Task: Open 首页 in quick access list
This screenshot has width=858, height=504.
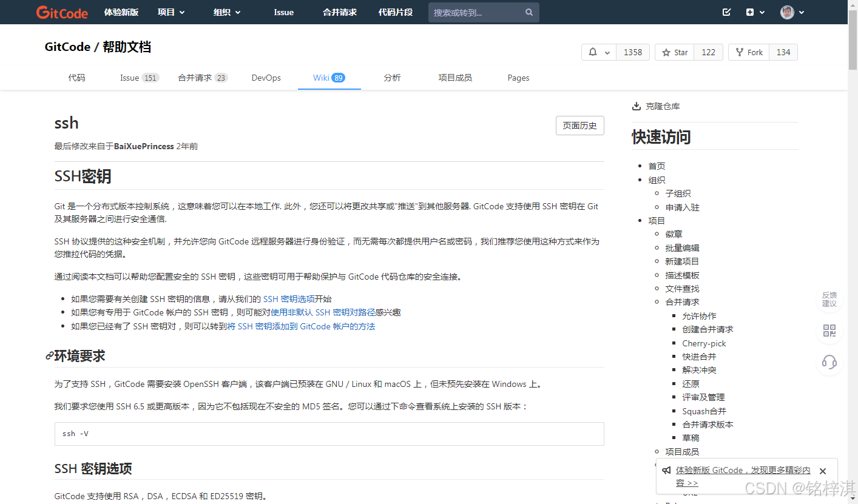Action: click(657, 166)
